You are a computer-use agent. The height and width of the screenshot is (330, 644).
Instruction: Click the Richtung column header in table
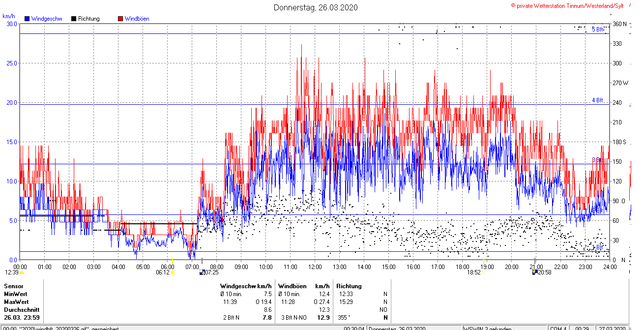click(x=349, y=286)
